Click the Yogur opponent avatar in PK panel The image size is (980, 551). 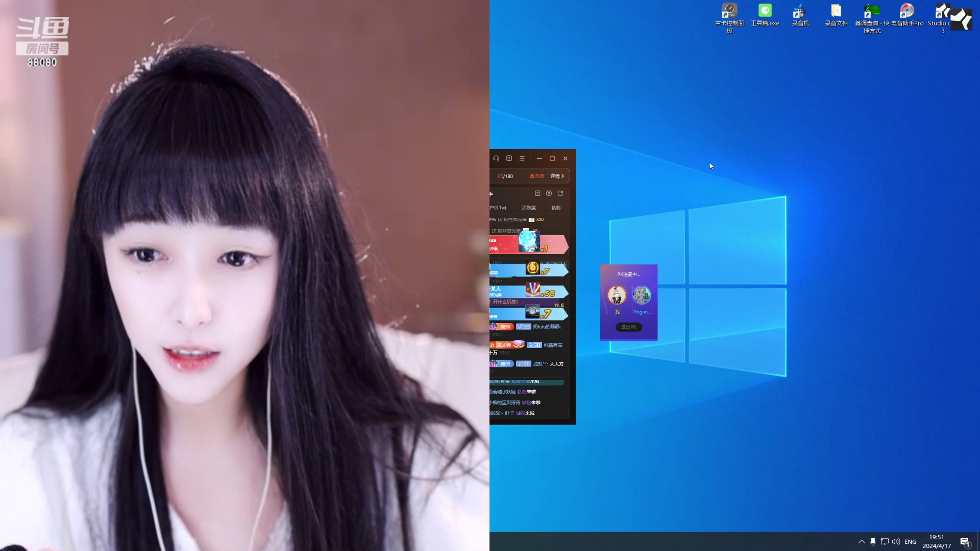(642, 295)
